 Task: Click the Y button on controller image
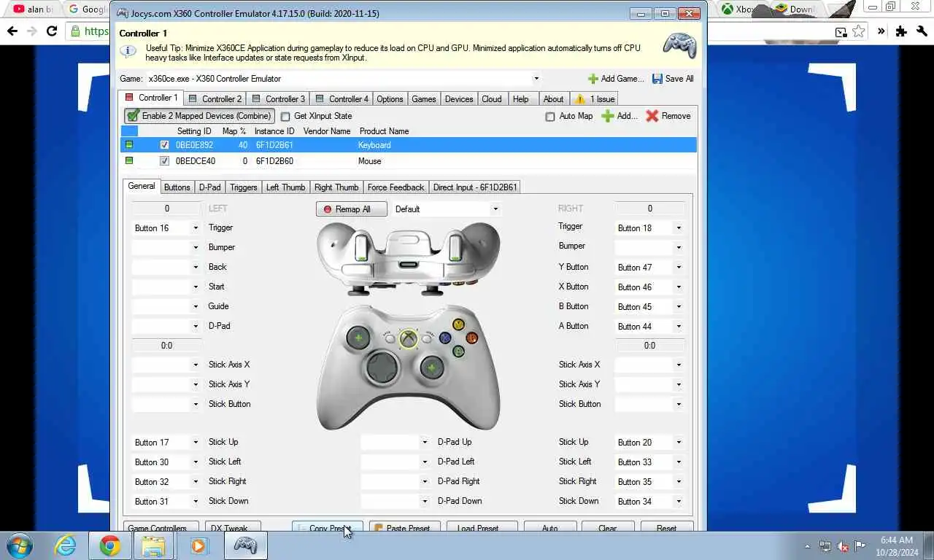458,324
